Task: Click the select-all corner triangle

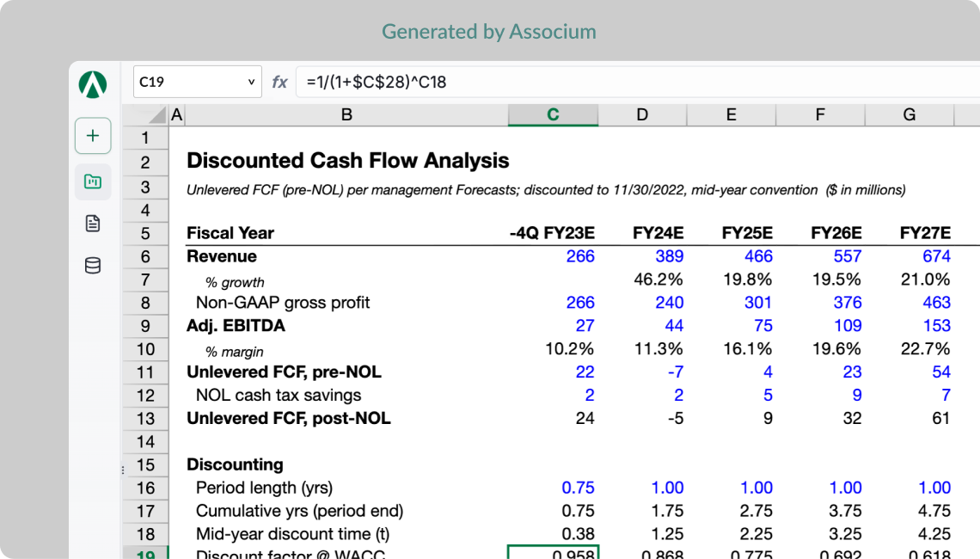Action: click(157, 115)
